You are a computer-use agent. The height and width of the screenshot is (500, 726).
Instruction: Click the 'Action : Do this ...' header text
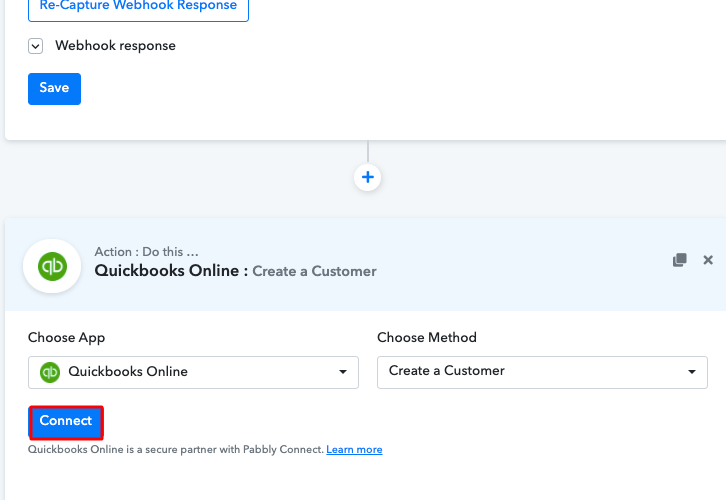pyautogui.click(x=147, y=252)
